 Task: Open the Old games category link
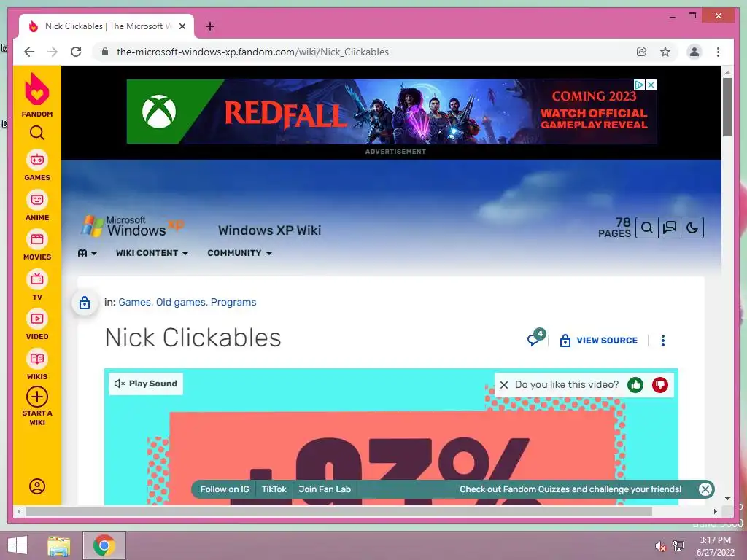[x=181, y=303]
